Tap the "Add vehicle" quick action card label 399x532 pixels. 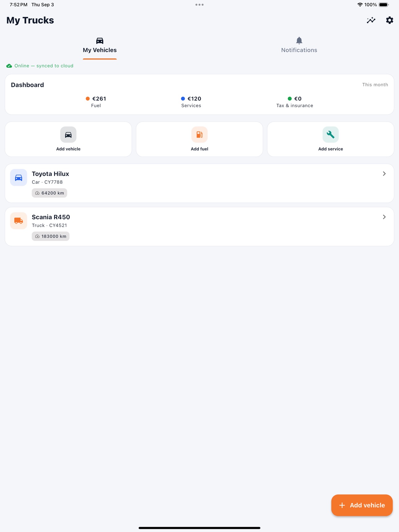pos(68,149)
